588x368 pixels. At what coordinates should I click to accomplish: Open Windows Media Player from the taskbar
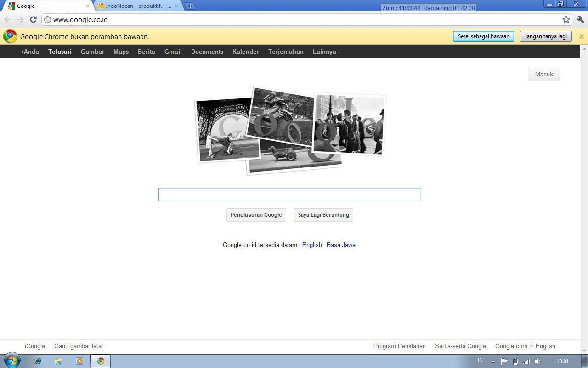point(79,361)
